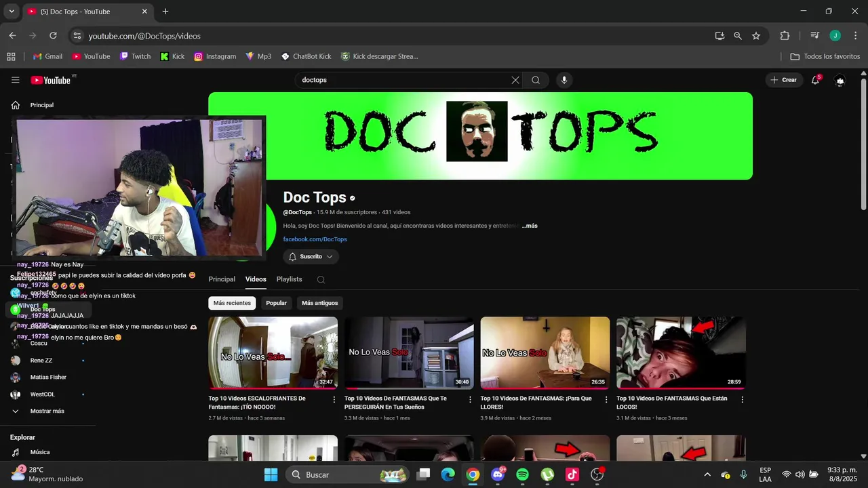868x488 pixels.
Task: Filter by Más recientes
Action: [232, 303]
